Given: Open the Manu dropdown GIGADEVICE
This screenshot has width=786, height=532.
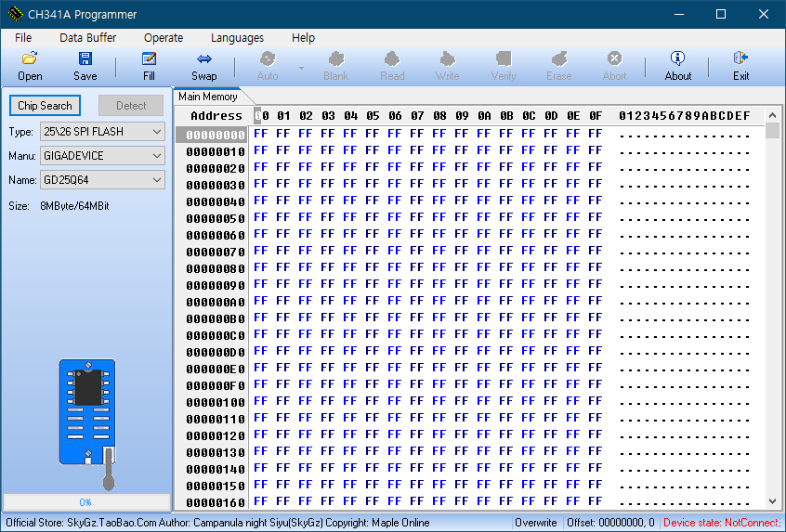Looking at the screenshot, I should (x=102, y=156).
